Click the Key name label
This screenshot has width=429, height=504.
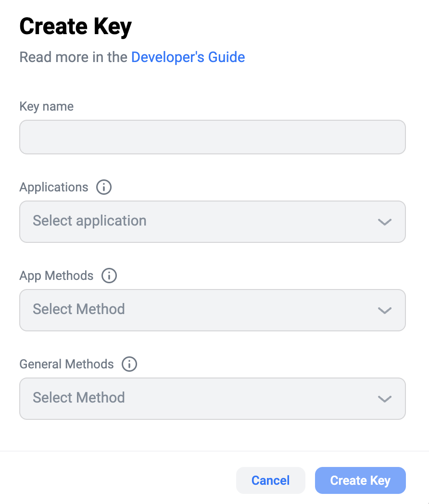47,106
